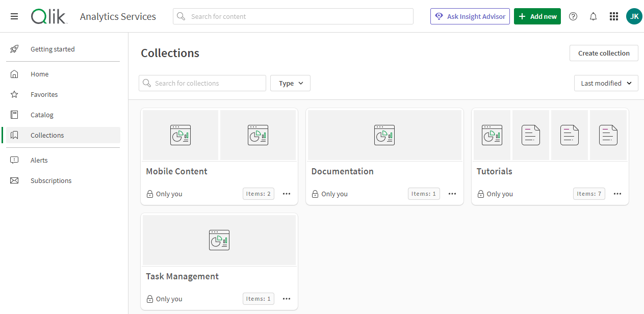
Task: Open more options for Mobile Content collection
Action: (x=287, y=194)
